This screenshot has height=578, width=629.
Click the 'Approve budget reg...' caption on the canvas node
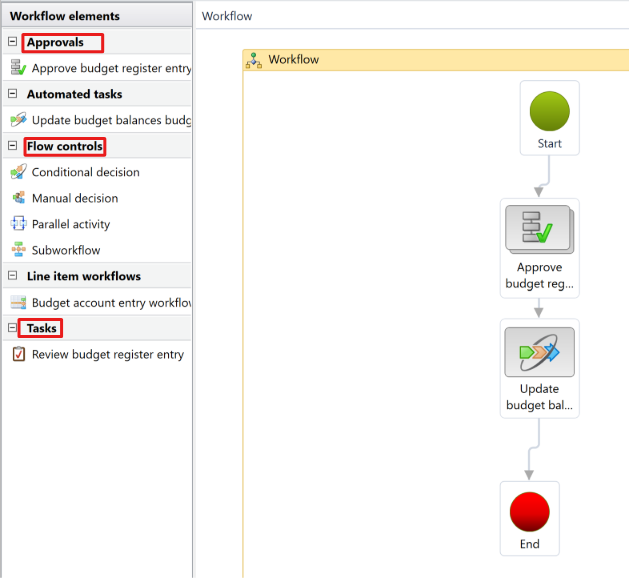click(x=540, y=275)
